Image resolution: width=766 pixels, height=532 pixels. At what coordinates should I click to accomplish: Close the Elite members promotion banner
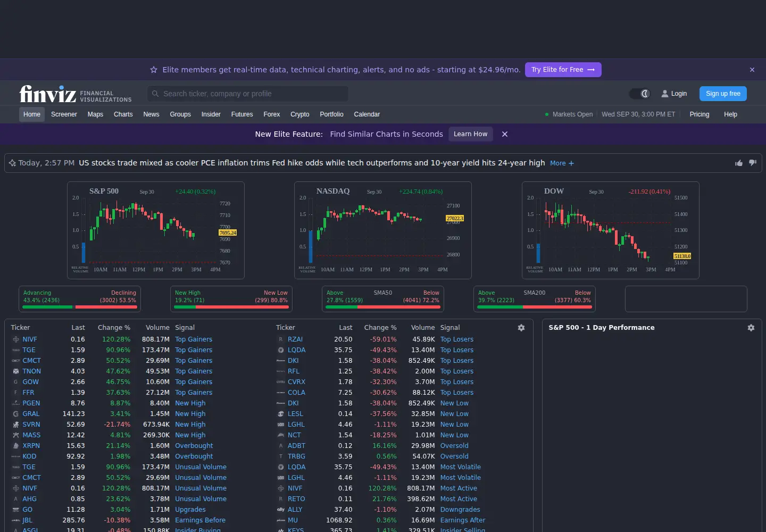click(x=752, y=70)
